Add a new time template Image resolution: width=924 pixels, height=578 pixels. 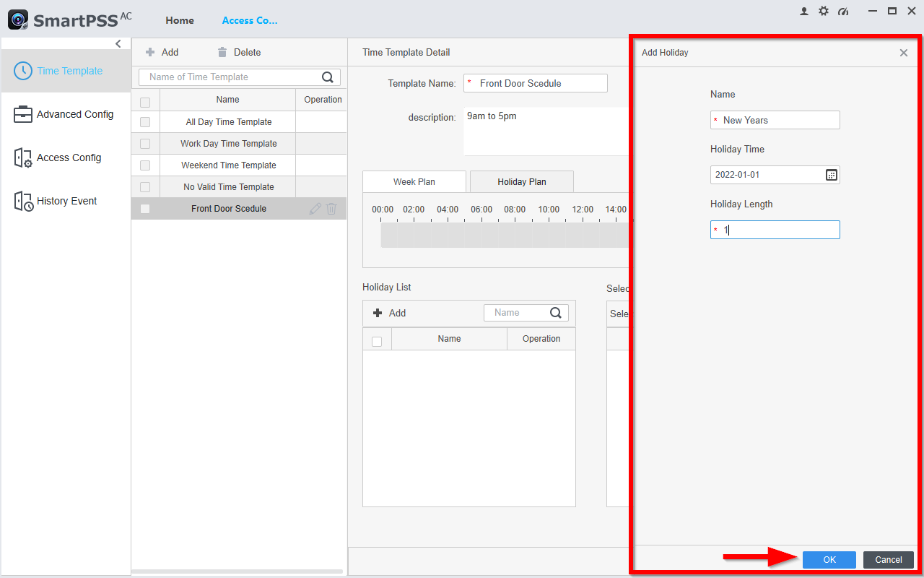[162, 52]
